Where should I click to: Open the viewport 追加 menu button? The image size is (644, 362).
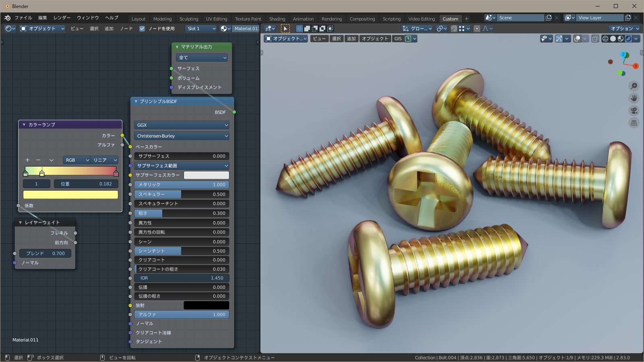tap(351, 39)
